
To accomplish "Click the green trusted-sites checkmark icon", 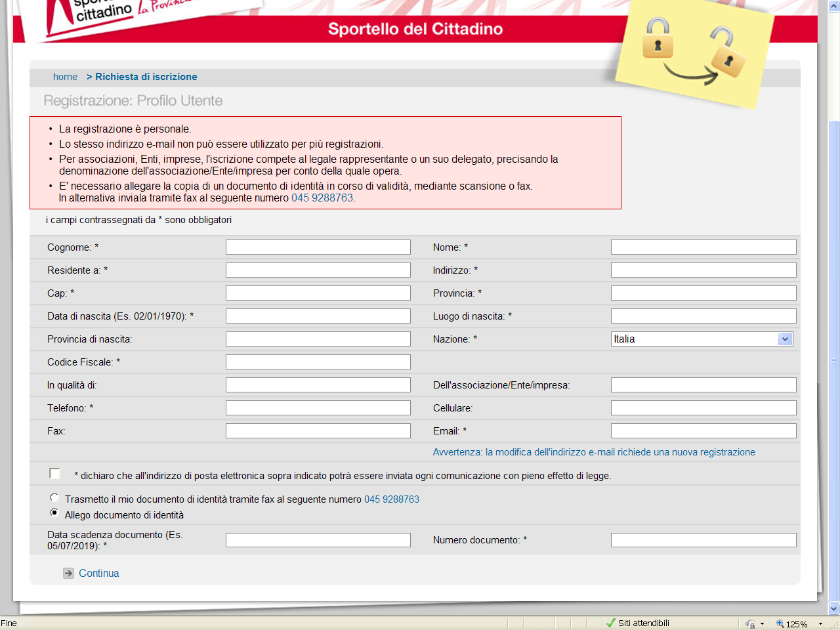I will (x=611, y=623).
